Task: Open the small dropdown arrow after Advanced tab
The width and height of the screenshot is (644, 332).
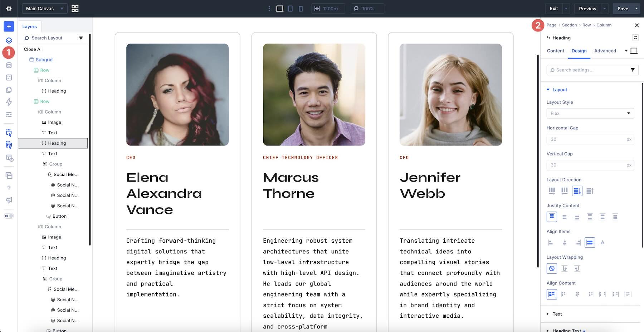Action: coord(626,51)
